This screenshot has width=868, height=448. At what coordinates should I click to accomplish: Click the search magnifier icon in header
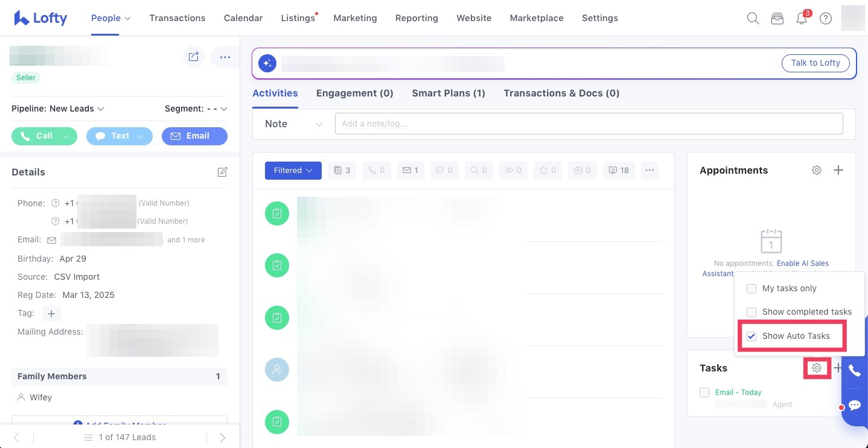coord(753,18)
